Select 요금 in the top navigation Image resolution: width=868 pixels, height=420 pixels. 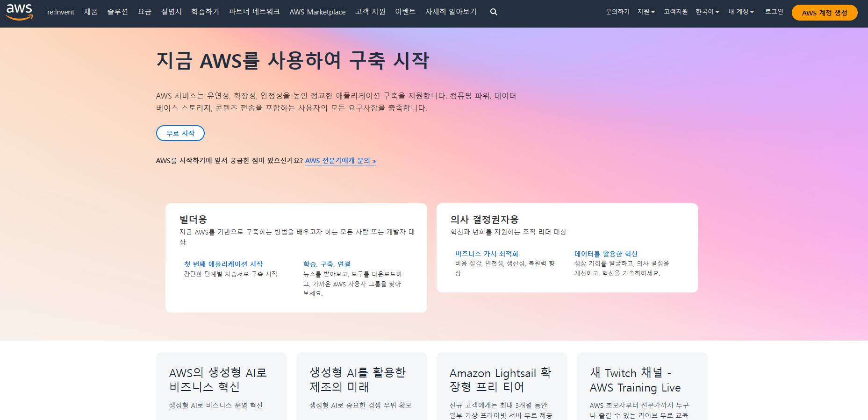point(144,12)
